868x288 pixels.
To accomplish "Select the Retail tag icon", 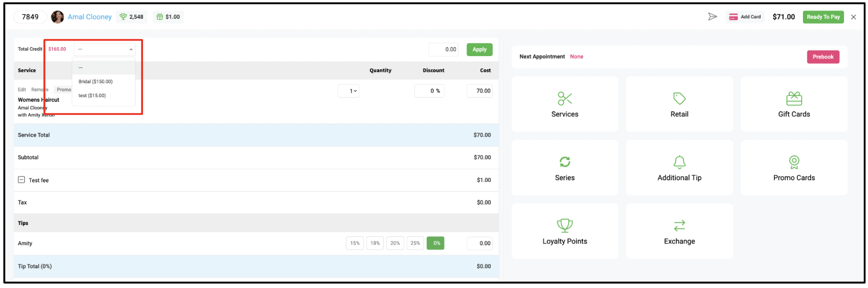I will click(x=679, y=99).
